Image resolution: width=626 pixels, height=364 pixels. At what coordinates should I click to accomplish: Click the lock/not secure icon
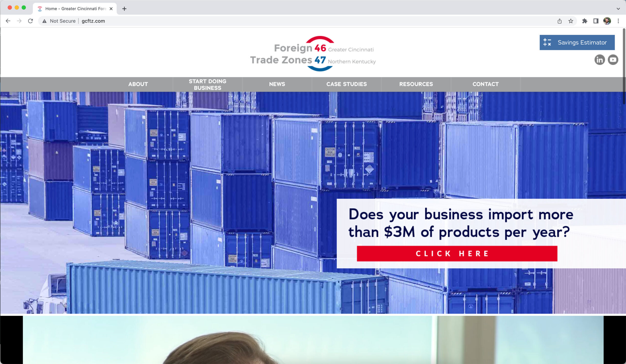(x=45, y=21)
